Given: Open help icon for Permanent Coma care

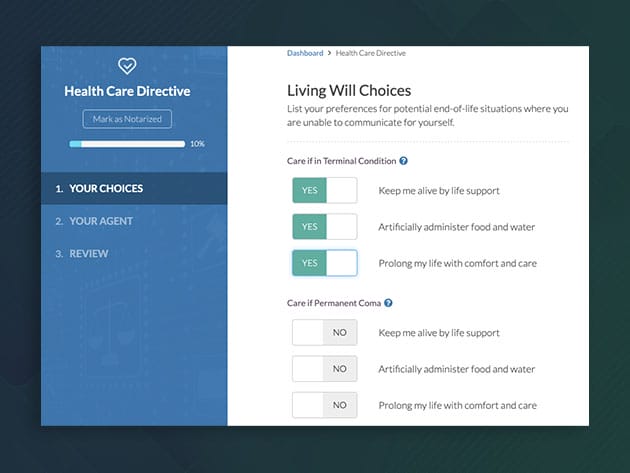Looking at the screenshot, I should 388,302.
